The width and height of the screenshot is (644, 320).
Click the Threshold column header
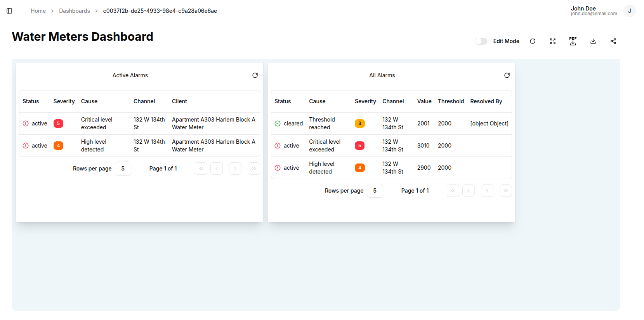point(451,101)
